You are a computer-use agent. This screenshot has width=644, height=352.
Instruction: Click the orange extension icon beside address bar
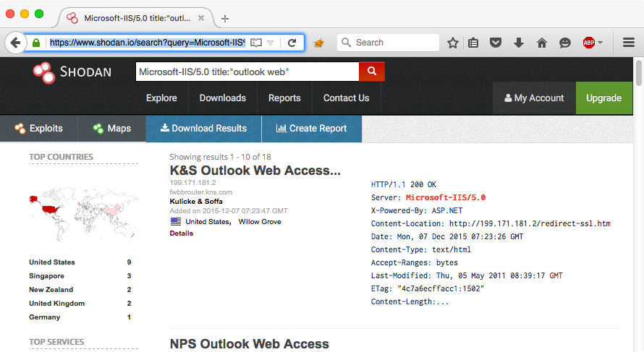coord(318,43)
